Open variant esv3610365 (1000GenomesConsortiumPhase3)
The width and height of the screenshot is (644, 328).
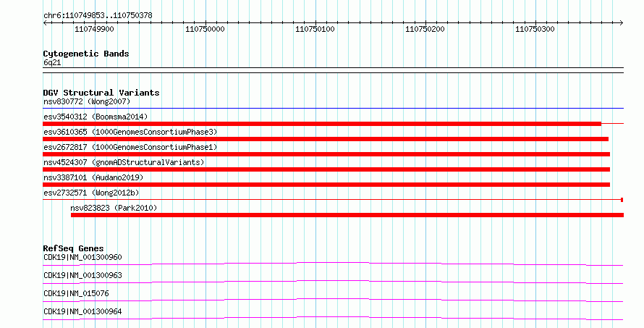(130, 132)
